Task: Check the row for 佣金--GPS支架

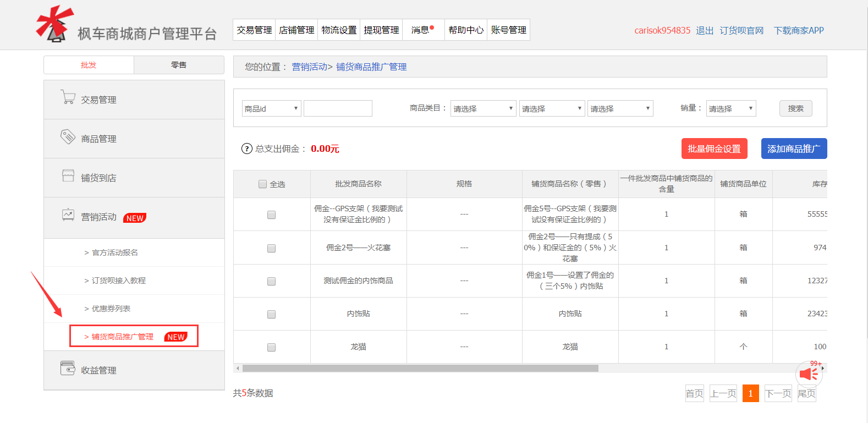Action: 271,215
